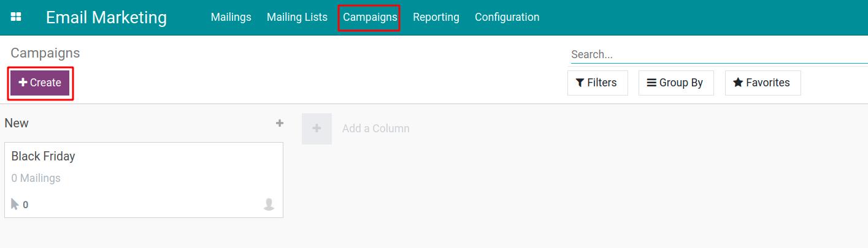The height and width of the screenshot is (248, 868).
Task: Open the Favorites dropdown
Action: coord(762,83)
